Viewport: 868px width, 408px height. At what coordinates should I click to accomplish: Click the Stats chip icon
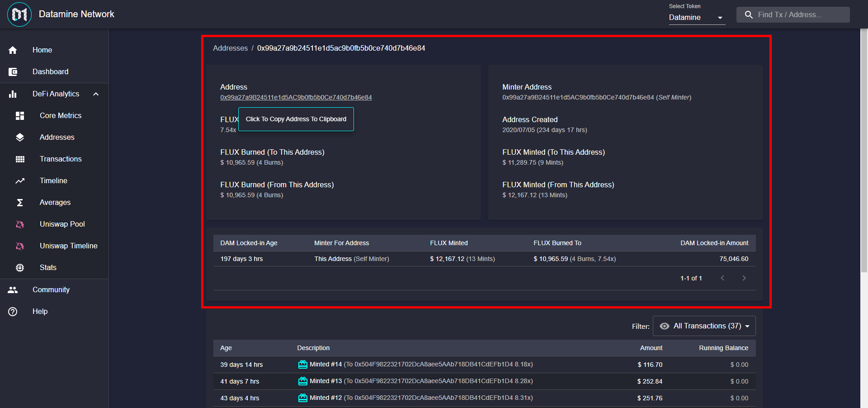tap(20, 268)
